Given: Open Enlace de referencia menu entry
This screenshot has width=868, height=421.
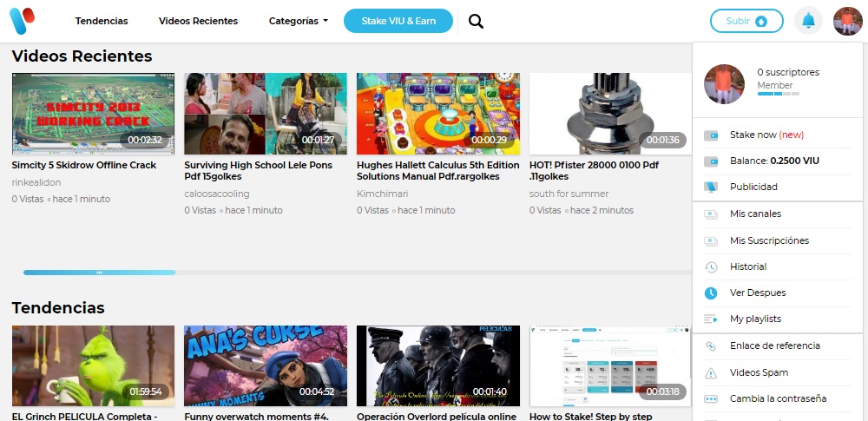Looking at the screenshot, I should coord(777,345).
